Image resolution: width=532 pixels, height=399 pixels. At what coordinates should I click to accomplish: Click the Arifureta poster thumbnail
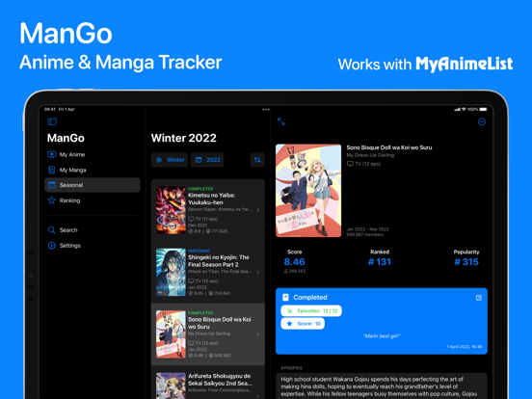click(x=171, y=386)
